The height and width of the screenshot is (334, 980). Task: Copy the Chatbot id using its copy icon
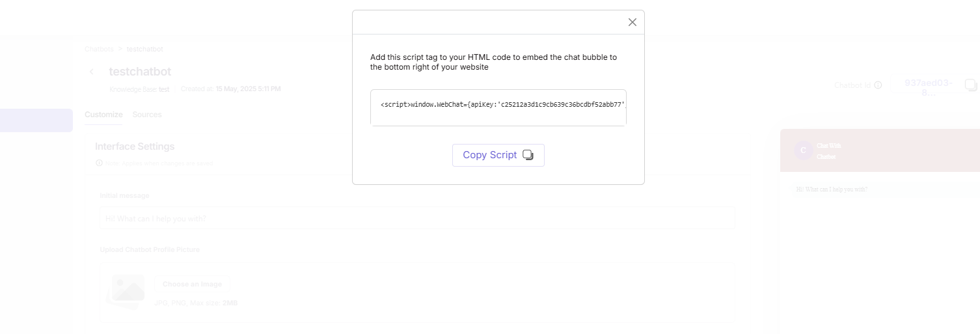click(970, 85)
